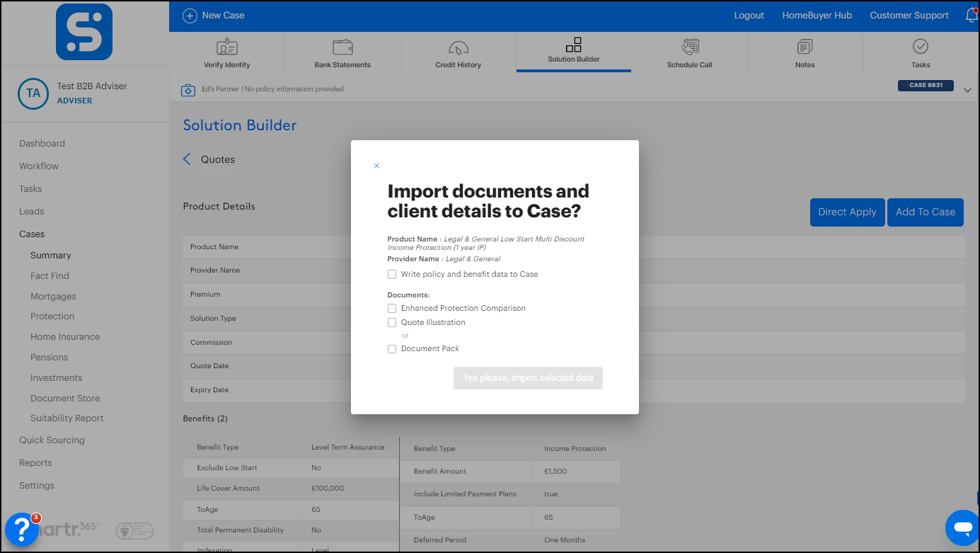Open the Verify Identity icon
980x553 pixels.
pos(227,47)
